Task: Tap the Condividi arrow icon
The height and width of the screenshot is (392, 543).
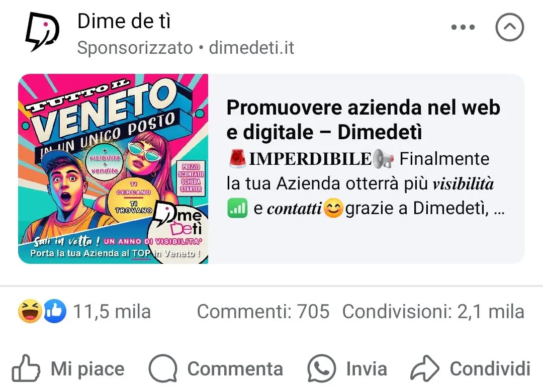Action: click(425, 368)
